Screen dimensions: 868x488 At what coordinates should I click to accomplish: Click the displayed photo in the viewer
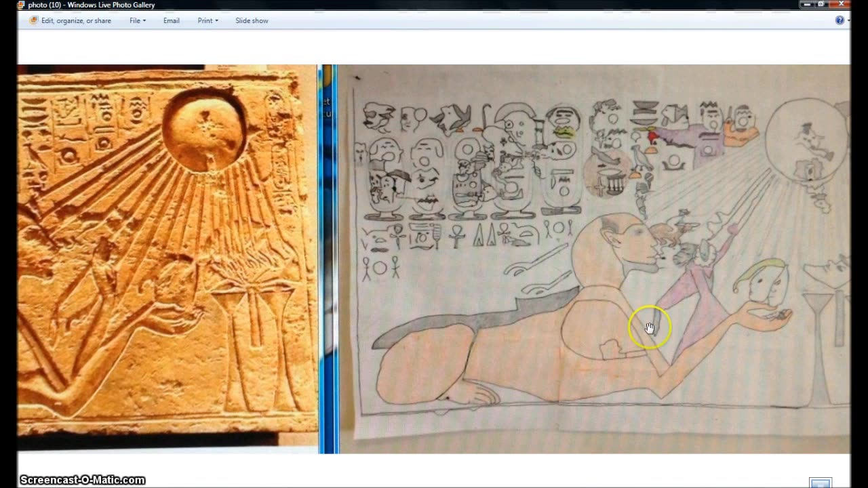point(433,259)
